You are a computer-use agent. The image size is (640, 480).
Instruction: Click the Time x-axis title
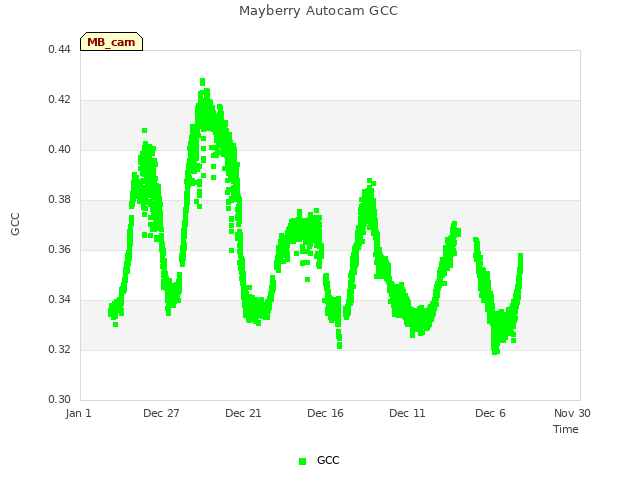[566, 429]
